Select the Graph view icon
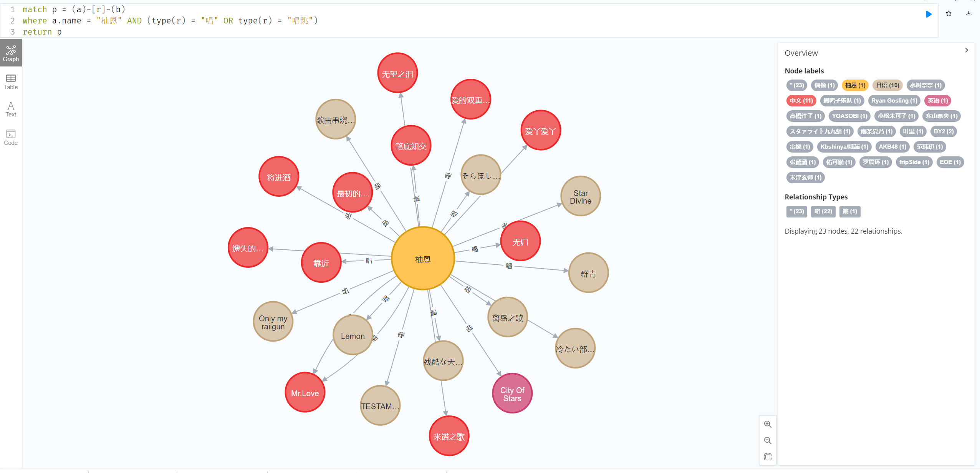 (x=11, y=53)
